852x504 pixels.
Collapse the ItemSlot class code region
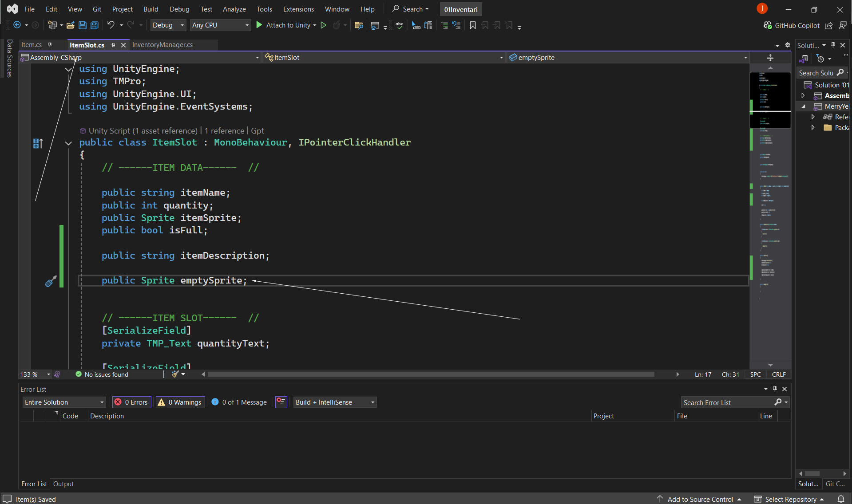point(68,143)
